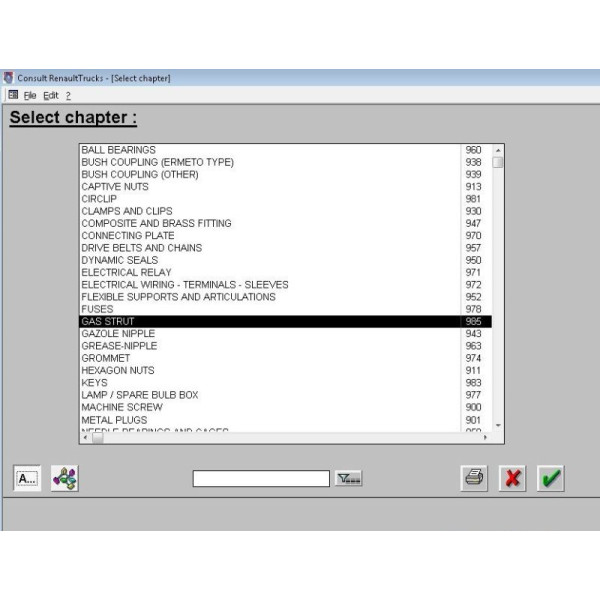
Task: Click the green checkmark confirm button
Action: [x=550, y=478]
